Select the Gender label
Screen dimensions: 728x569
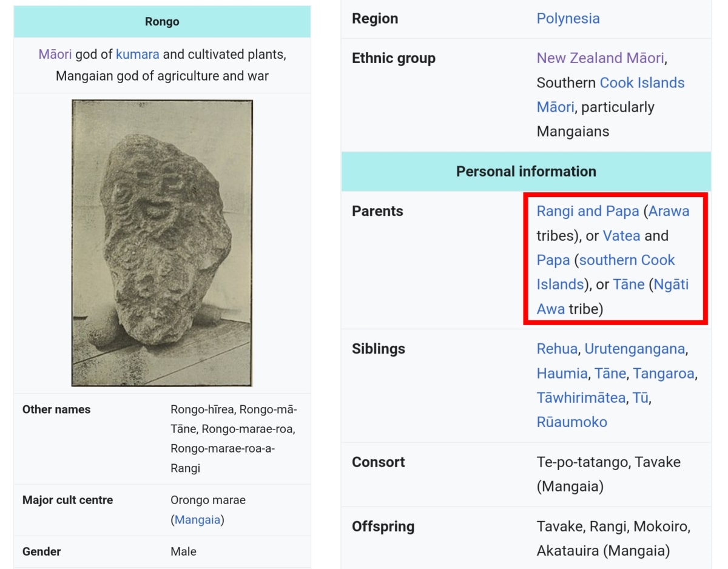coord(42,551)
